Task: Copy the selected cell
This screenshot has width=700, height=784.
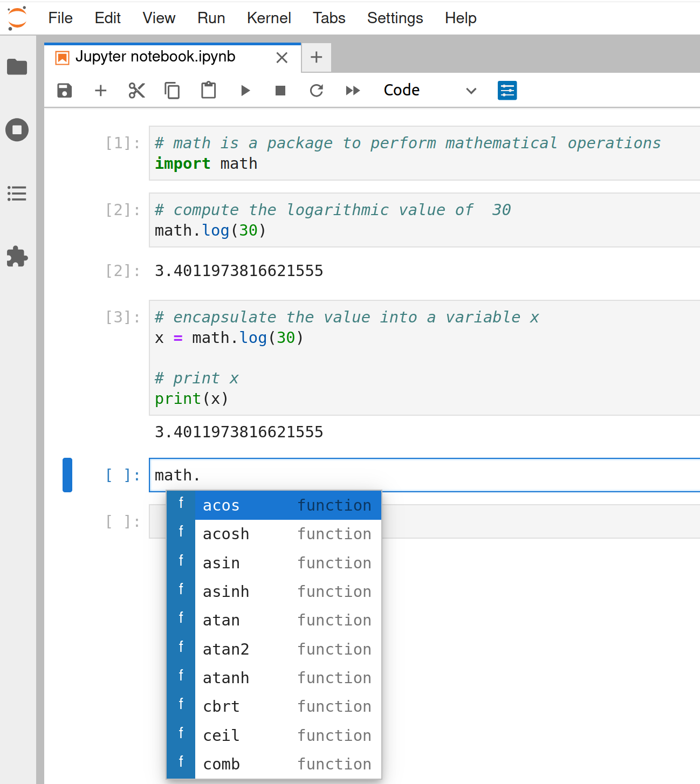Action: (x=172, y=91)
